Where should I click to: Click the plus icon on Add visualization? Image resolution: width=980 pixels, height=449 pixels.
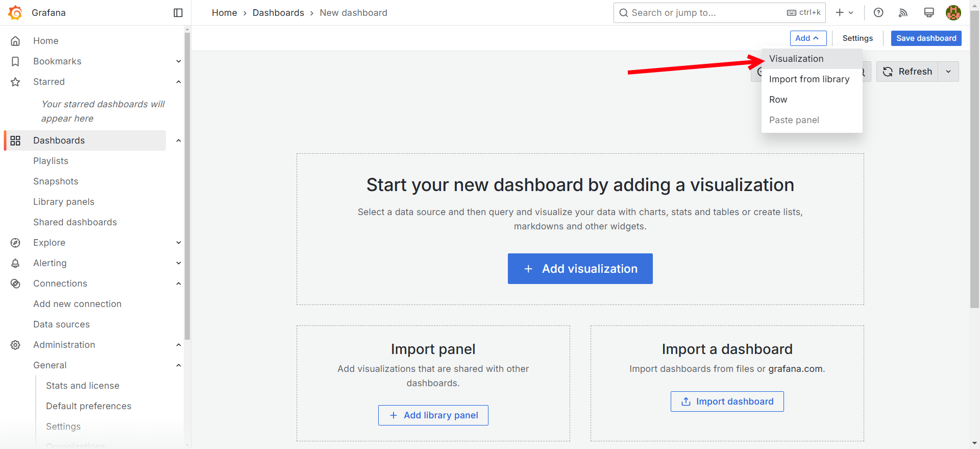(528, 269)
